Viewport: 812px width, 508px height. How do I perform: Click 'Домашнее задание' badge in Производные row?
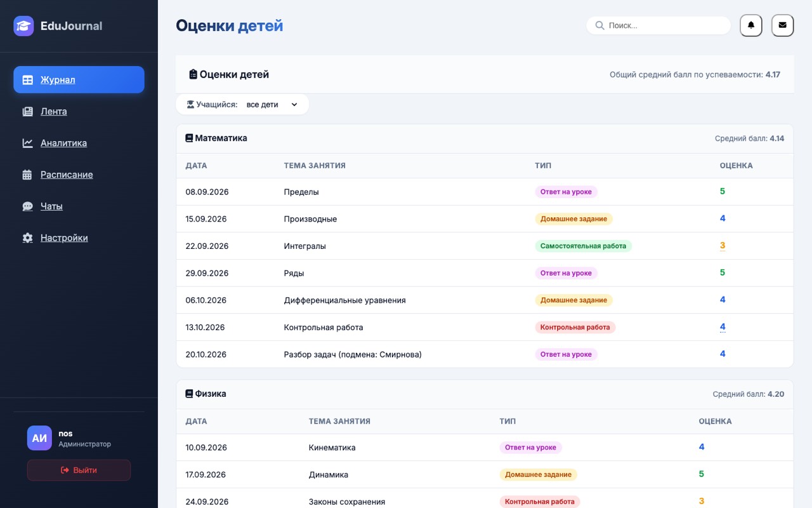point(573,219)
